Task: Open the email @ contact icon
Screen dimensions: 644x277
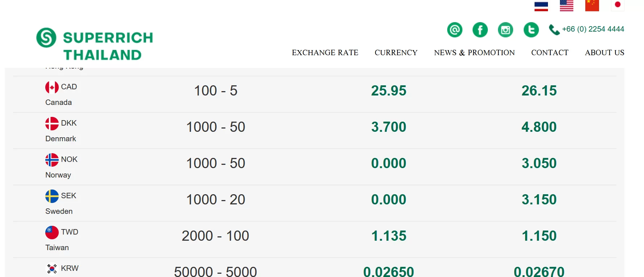Action: [455, 30]
